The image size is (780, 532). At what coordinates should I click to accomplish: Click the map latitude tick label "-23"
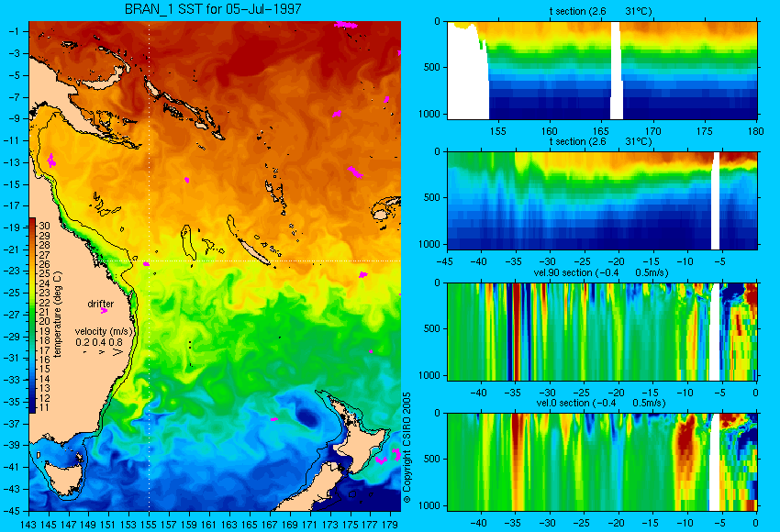(x=11, y=271)
